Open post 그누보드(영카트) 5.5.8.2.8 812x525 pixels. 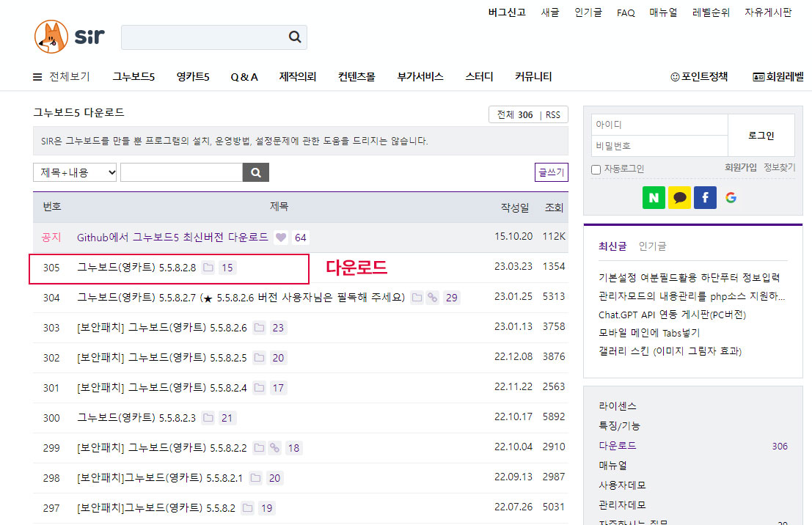136,268
